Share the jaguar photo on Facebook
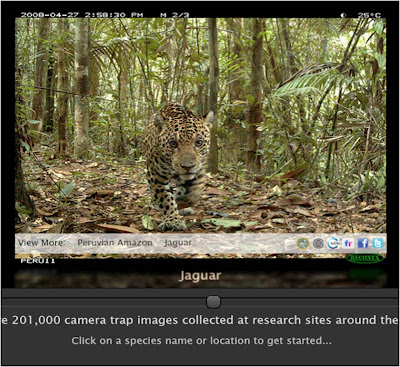This screenshot has width=400, height=367. click(x=363, y=244)
